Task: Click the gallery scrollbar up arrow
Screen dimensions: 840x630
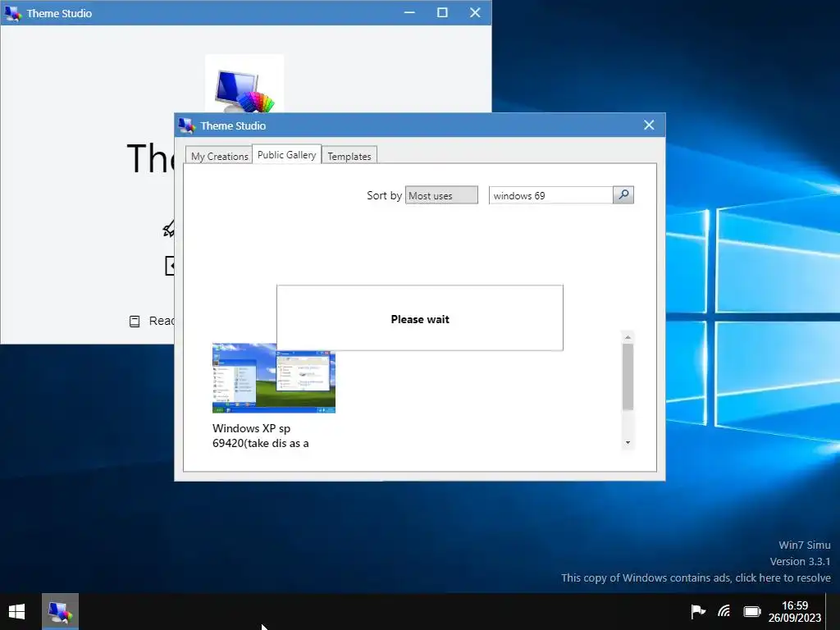Action: (628, 337)
